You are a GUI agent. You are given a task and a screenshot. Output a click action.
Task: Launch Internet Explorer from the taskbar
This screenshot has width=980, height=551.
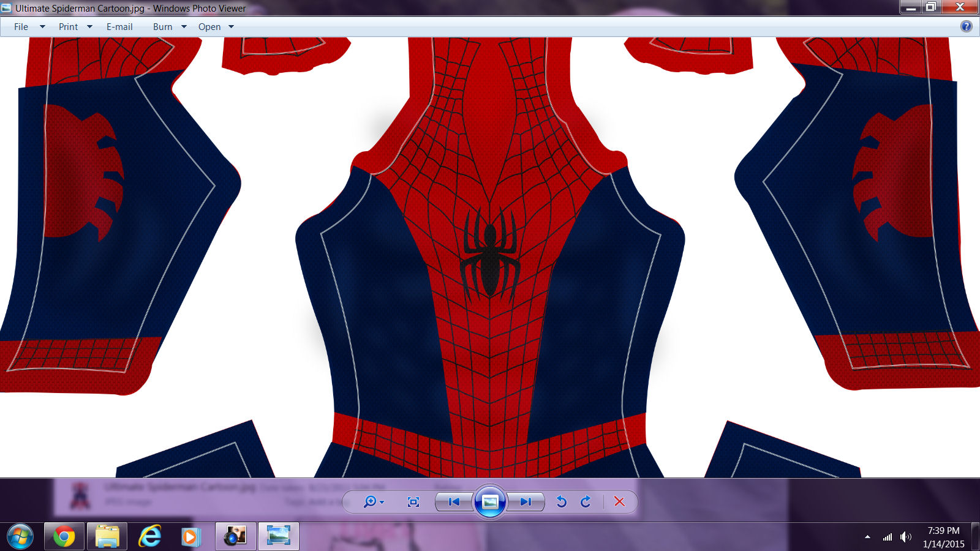(x=150, y=537)
